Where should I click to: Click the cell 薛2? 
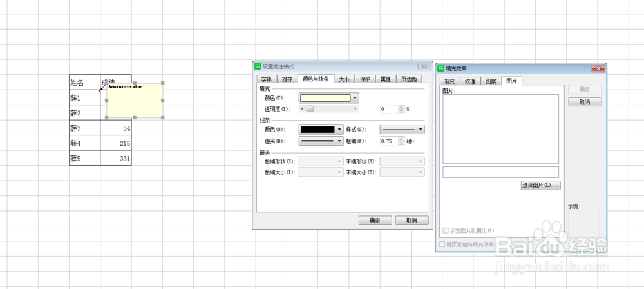tap(84, 113)
